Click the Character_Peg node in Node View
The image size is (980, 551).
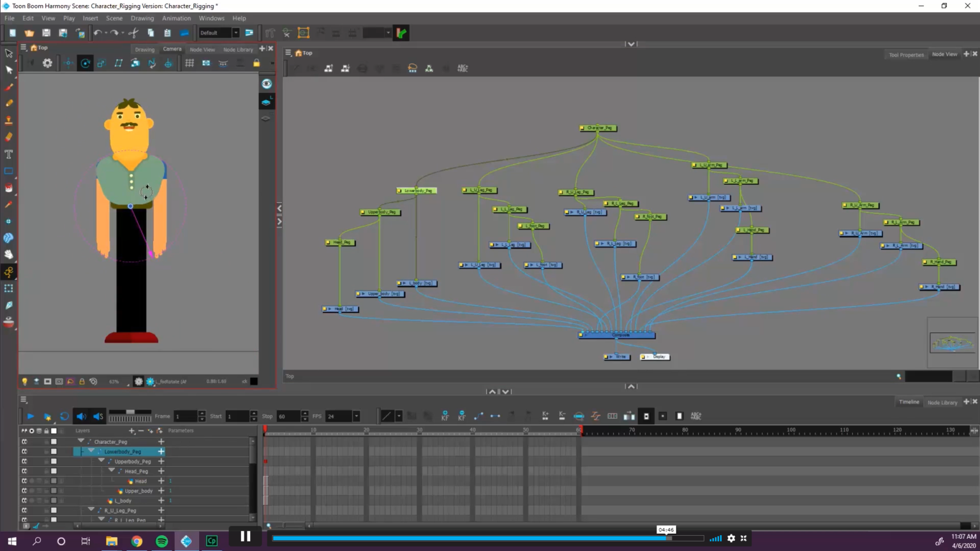coord(598,128)
